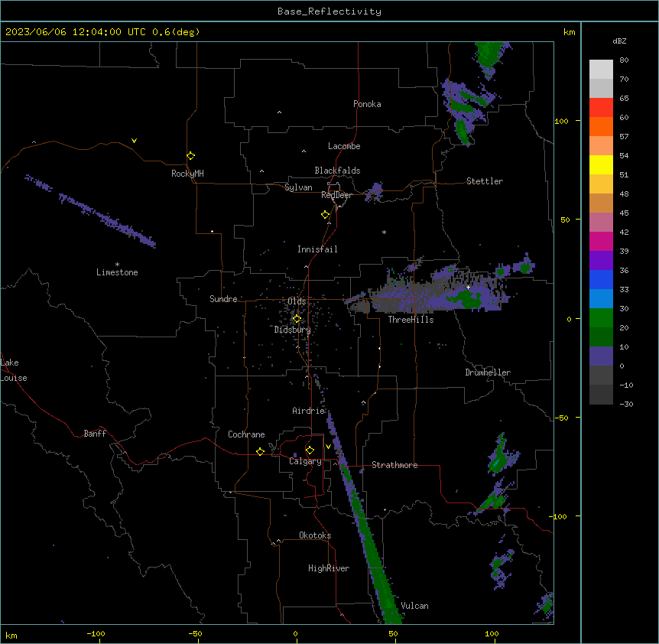Click the dBZ legend heading
The width and height of the screenshot is (659, 644).
coord(619,41)
